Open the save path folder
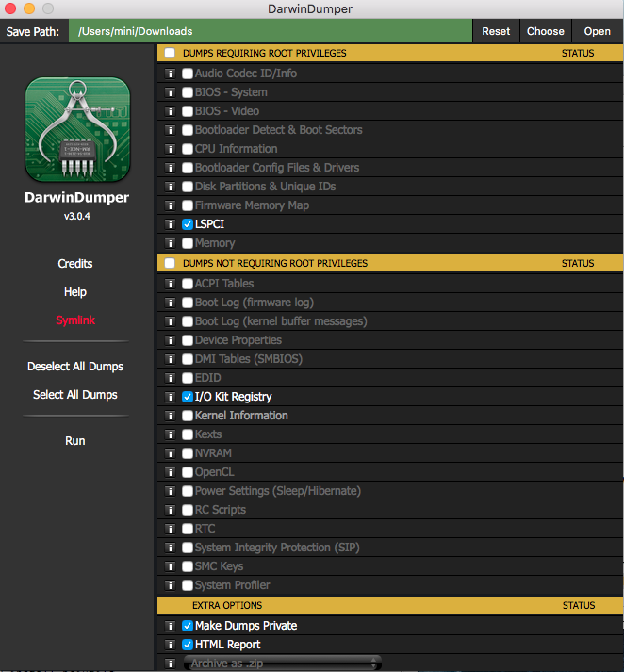 pos(598,31)
